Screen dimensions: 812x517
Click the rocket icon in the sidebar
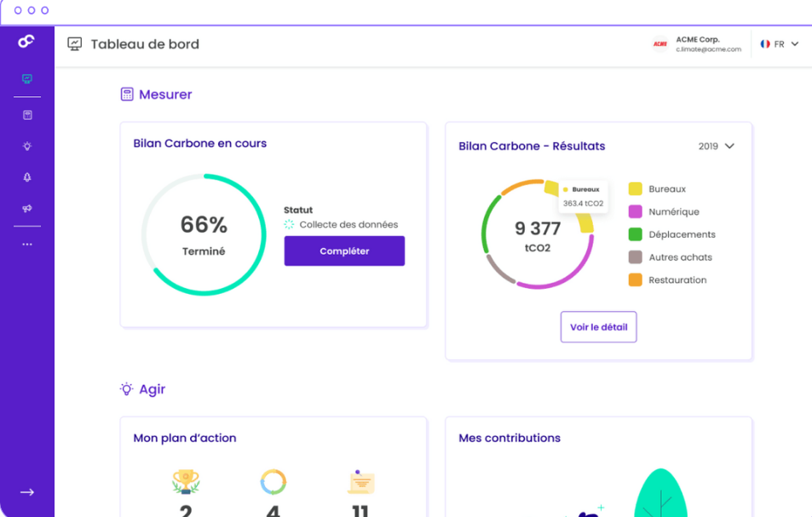[x=26, y=177]
